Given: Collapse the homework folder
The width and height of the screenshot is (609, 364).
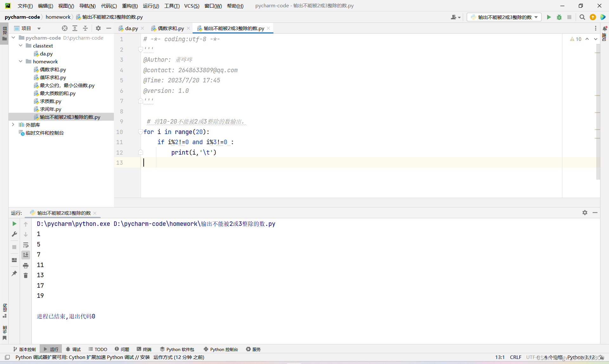Looking at the screenshot, I should 21,61.
